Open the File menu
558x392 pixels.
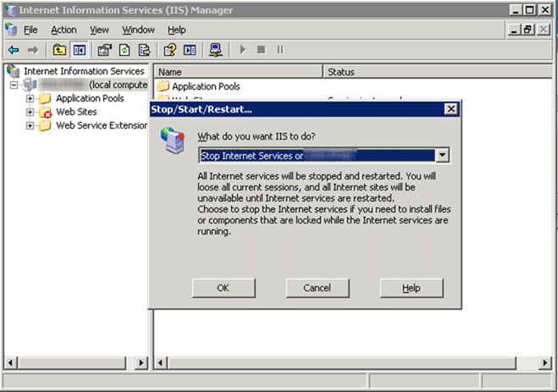30,30
